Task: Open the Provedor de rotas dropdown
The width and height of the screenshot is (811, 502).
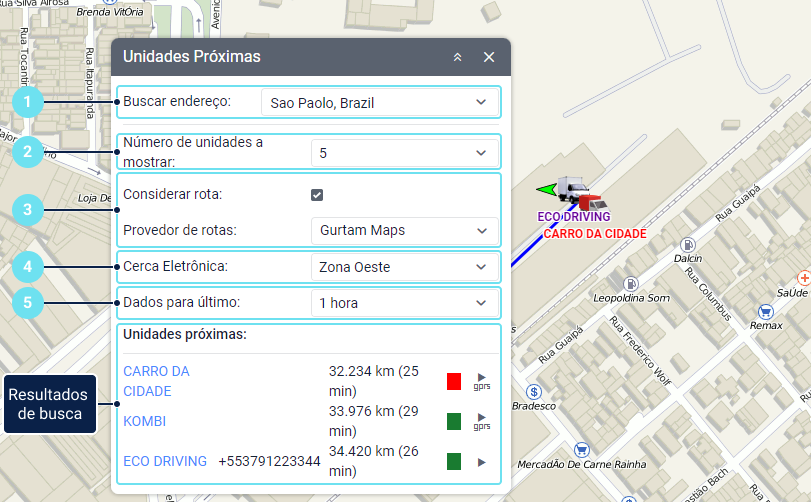Action: pos(405,231)
